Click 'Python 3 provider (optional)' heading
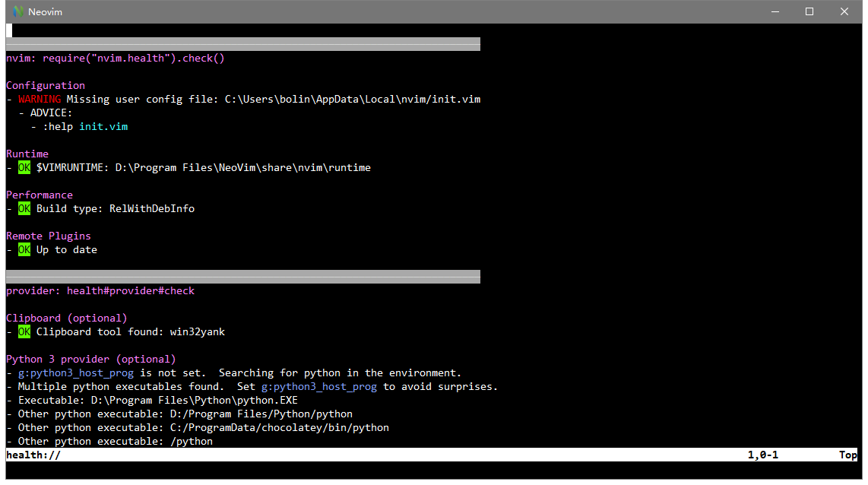Image resolution: width=868 pixels, height=485 pixels. (90, 359)
